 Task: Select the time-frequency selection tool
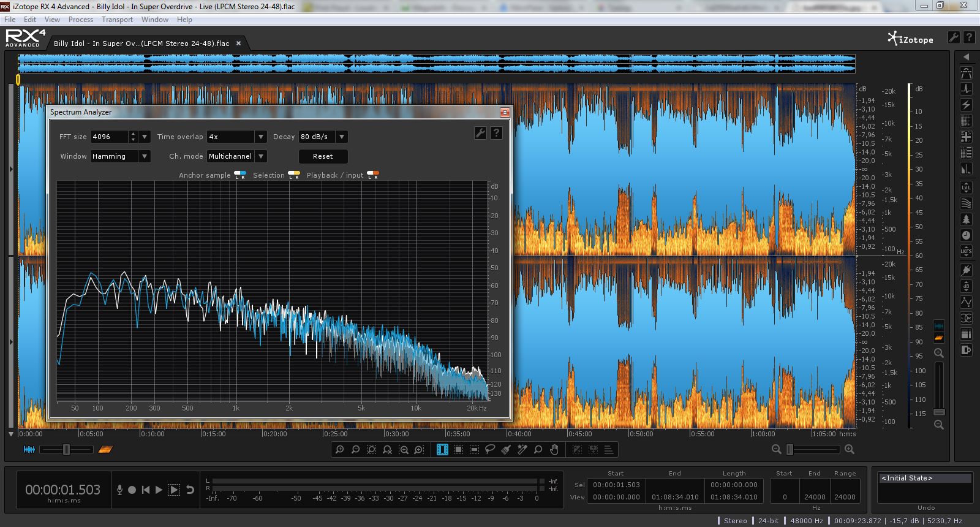pos(458,450)
